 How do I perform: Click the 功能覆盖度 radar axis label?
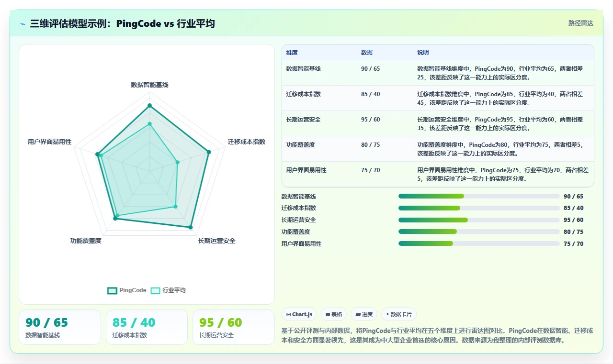tap(86, 241)
